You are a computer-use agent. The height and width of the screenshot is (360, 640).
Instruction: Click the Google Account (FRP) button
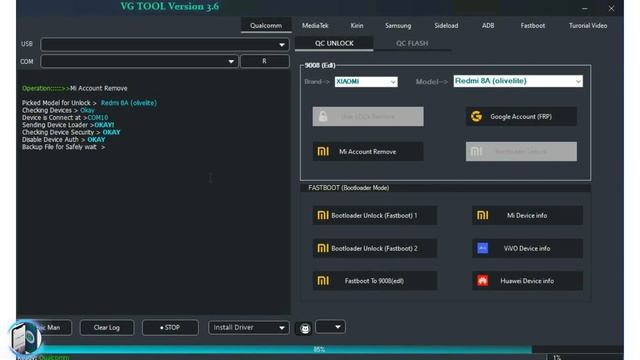[x=521, y=117]
